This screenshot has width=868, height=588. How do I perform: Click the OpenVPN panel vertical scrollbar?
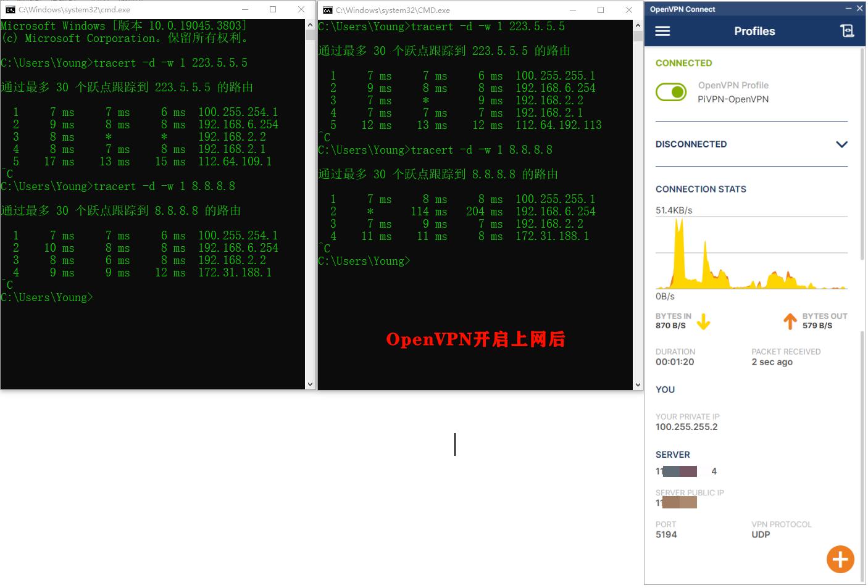[x=862, y=154]
